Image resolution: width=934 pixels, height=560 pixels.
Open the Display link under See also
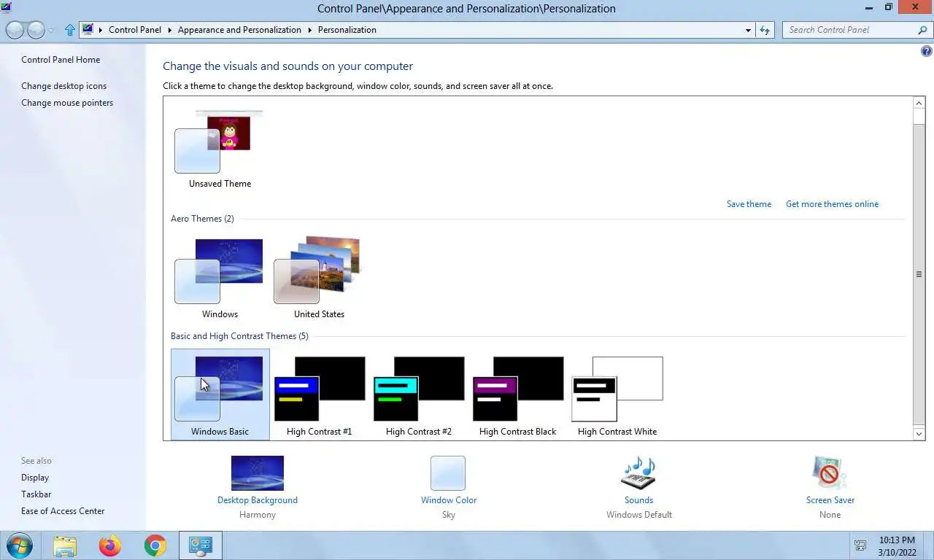[35, 478]
